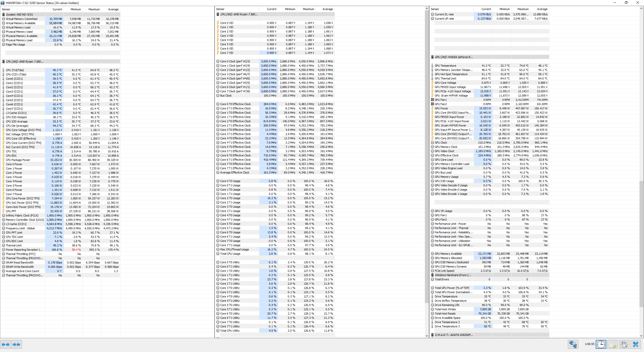Click the expand panels arrows button
This screenshot has height=352, width=644.
[6, 344]
